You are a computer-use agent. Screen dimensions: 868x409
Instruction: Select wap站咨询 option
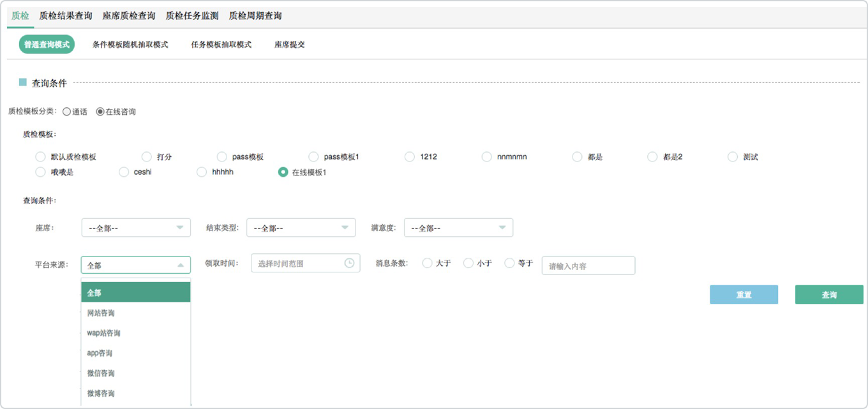click(x=136, y=332)
